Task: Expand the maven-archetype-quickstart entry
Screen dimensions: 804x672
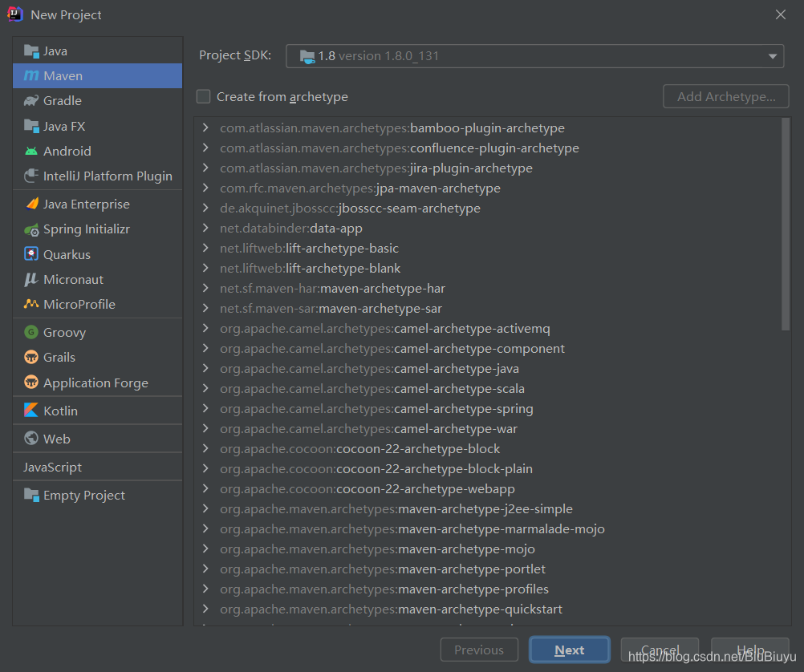Action: 205,609
